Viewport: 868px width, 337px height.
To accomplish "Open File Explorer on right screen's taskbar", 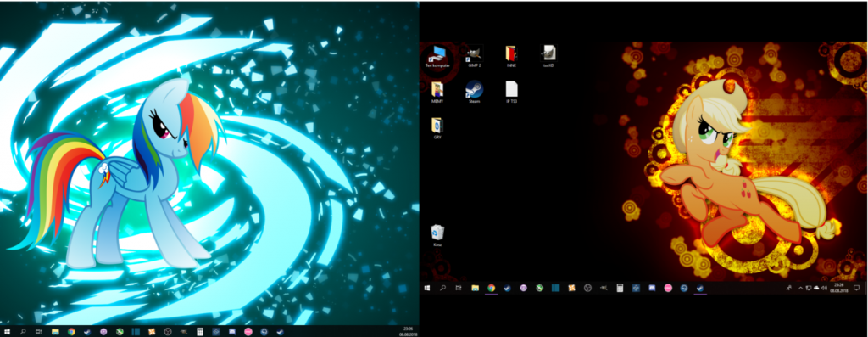I will click(x=475, y=288).
